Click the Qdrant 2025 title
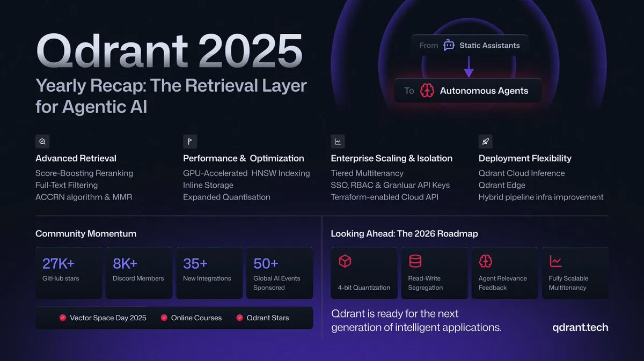The image size is (644, 361). coord(169,51)
